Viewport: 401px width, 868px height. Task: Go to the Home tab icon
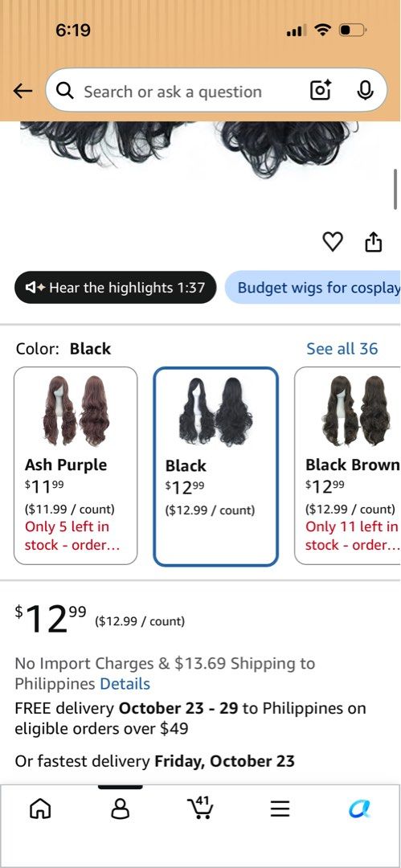click(39, 810)
